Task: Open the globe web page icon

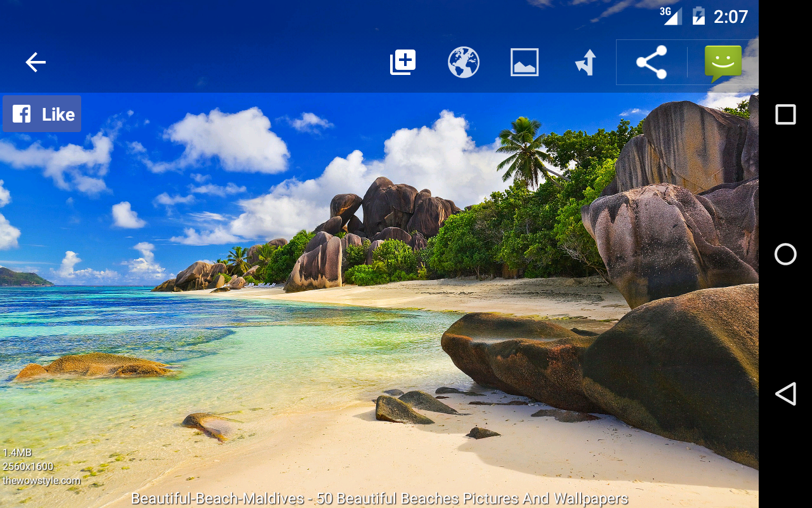Action: click(464, 62)
